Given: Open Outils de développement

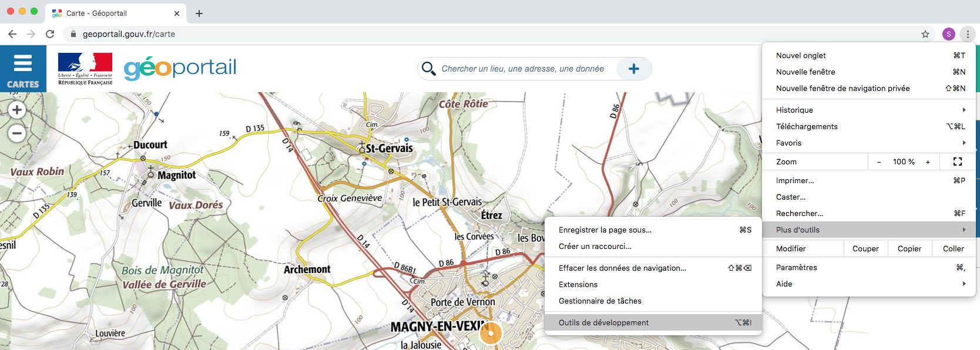Looking at the screenshot, I should (x=653, y=322).
